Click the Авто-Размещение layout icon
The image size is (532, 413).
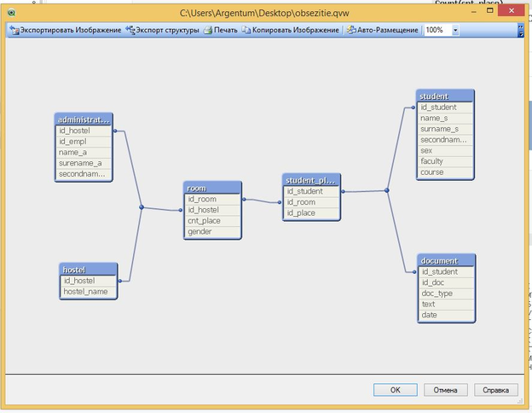coord(350,30)
